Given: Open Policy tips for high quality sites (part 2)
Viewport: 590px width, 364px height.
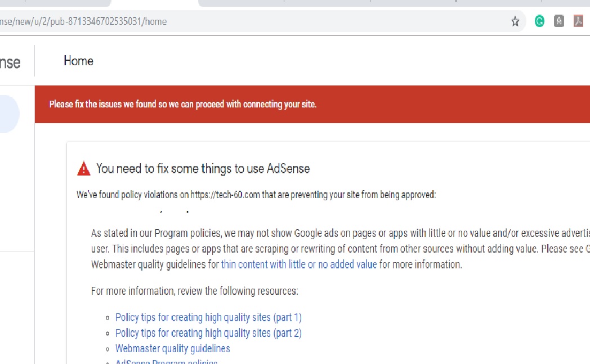Looking at the screenshot, I should (x=208, y=333).
